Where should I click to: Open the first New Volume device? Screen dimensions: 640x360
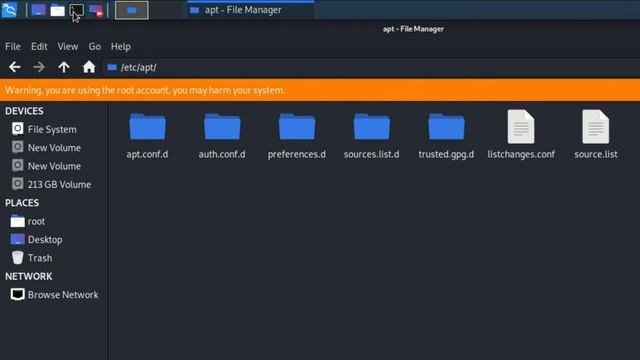(54, 148)
